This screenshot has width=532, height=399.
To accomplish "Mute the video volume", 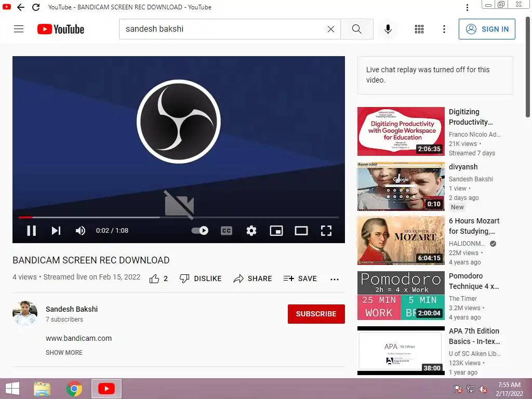I will [x=81, y=231].
